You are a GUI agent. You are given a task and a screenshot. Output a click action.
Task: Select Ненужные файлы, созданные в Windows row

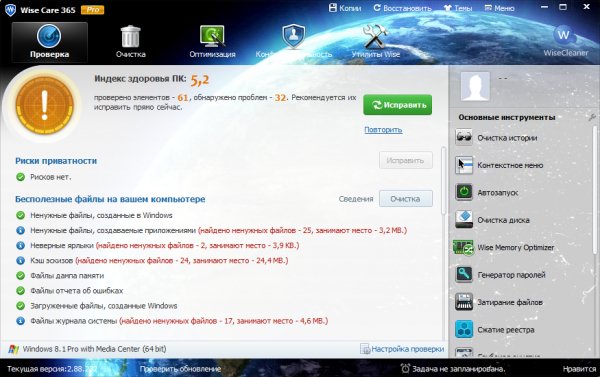click(x=94, y=215)
